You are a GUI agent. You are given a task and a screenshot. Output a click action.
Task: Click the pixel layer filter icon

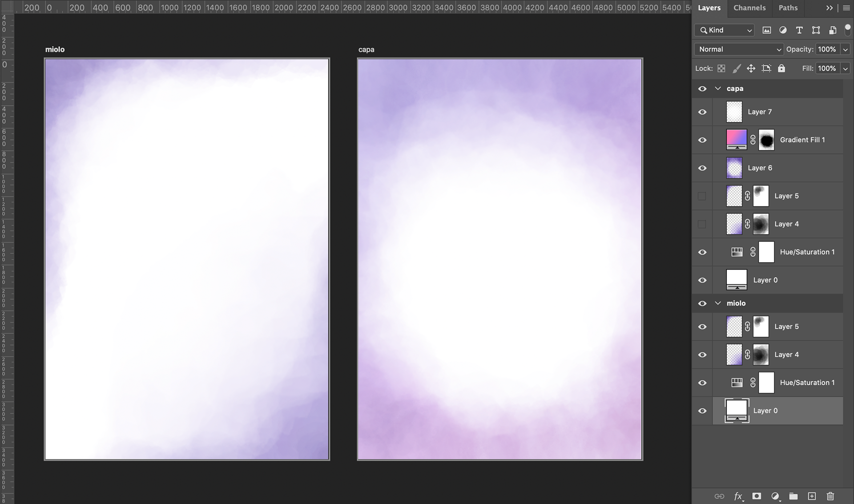point(766,30)
